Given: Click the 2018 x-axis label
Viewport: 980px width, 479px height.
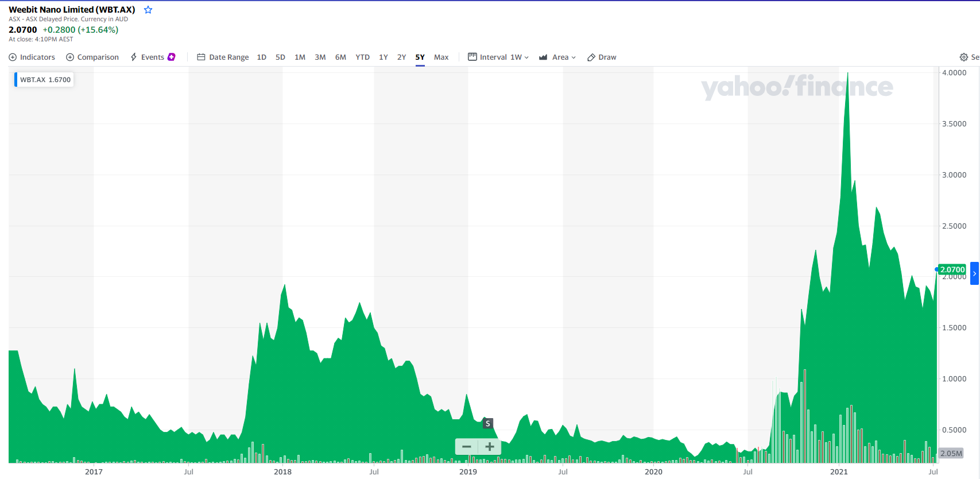Looking at the screenshot, I should (x=282, y=472).
